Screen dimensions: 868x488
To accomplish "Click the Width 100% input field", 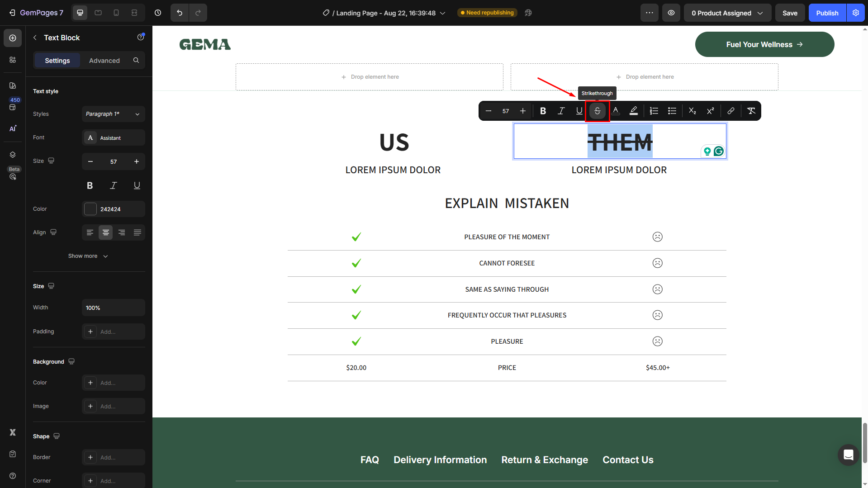I will tap(113, 308).
